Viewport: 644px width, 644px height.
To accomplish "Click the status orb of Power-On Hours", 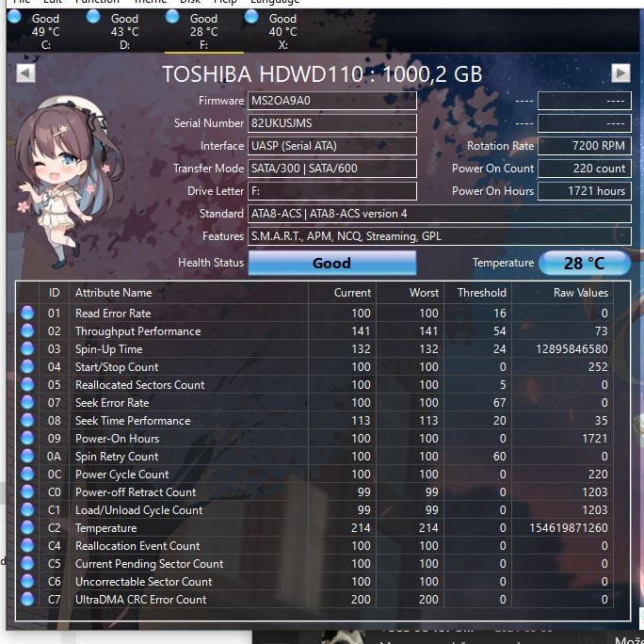I will (27, 438).
